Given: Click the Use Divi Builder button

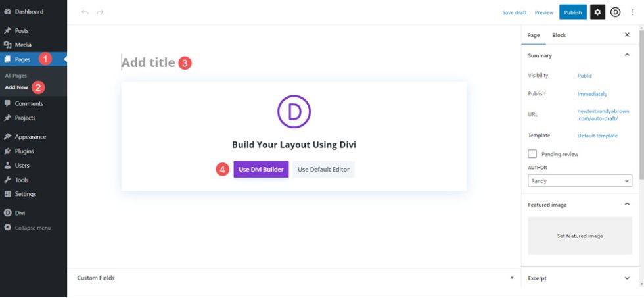Looking at the screenshot, I should tap(261, 169).
